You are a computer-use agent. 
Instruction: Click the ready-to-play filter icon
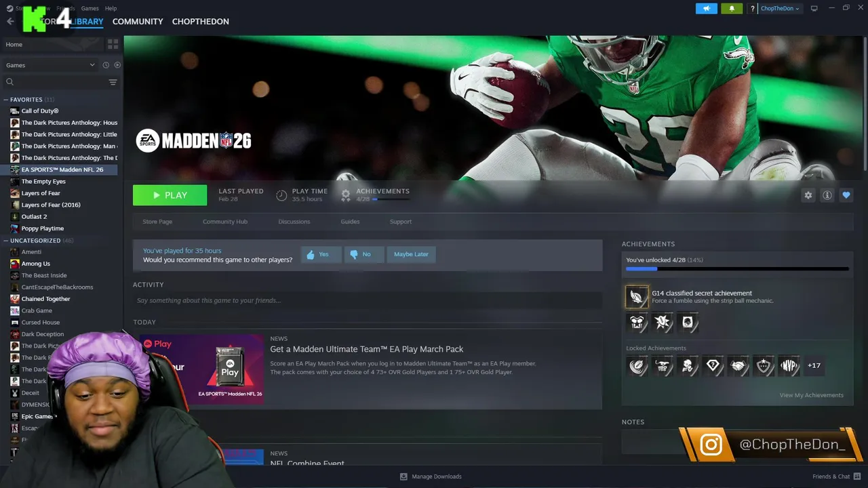point(117,65)
